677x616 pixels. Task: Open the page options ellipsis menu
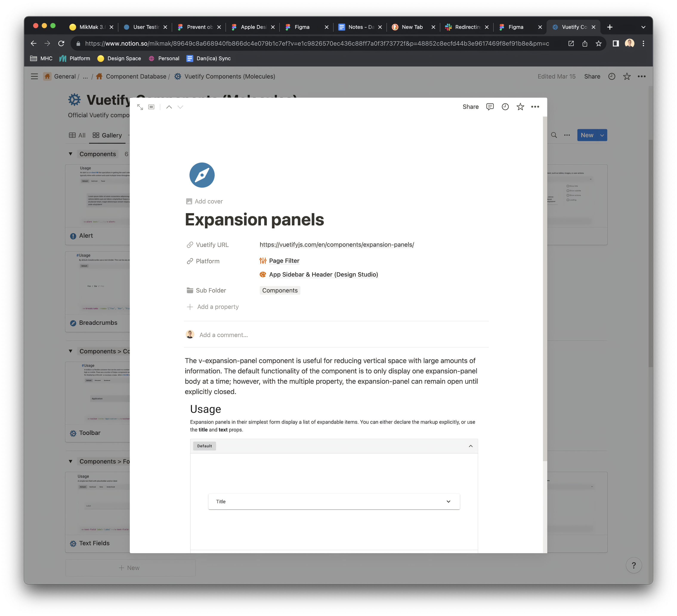click(535, 107)
